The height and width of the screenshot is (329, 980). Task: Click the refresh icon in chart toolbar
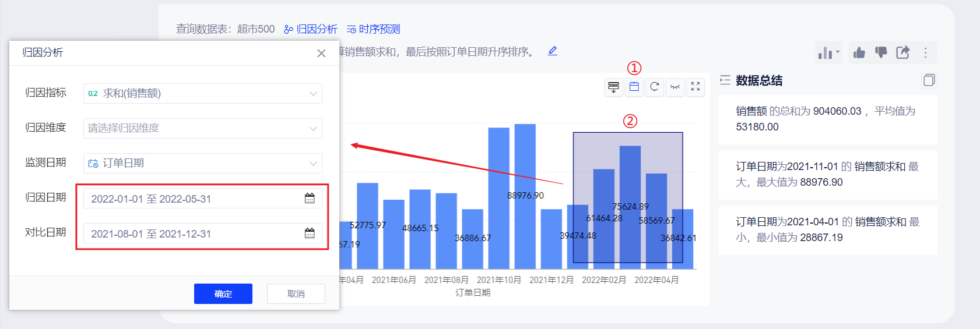[x=655, y=87]
